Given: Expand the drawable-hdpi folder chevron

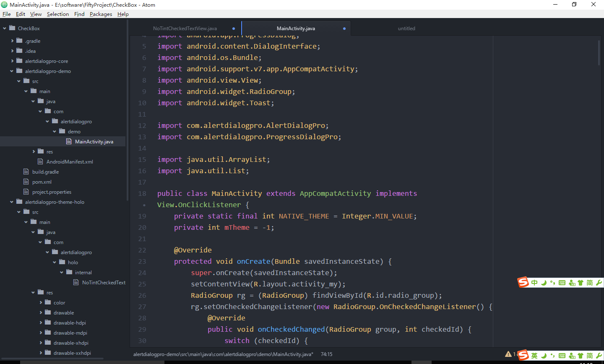Looking at the screenshot, I should (41, 322).
